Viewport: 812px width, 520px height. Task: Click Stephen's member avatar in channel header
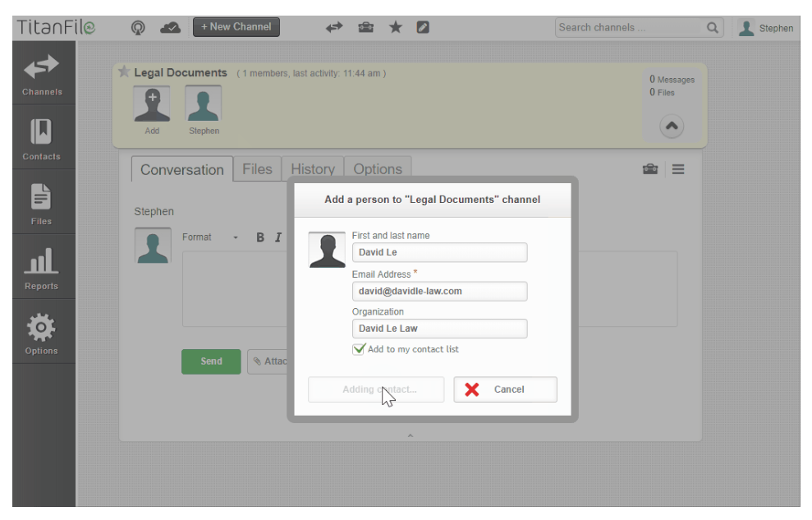(x=204, y=104)
